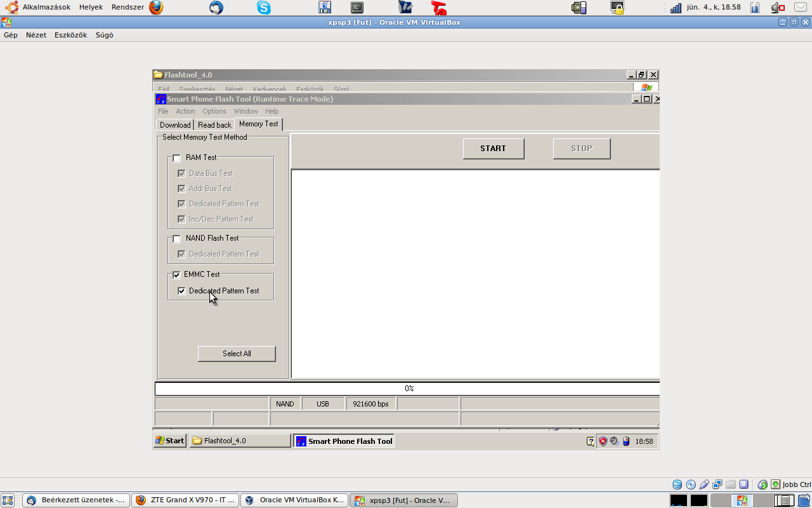Click Smart Phone Flash Tool taskbar button
812x508 pixels.
click(344, 441)
